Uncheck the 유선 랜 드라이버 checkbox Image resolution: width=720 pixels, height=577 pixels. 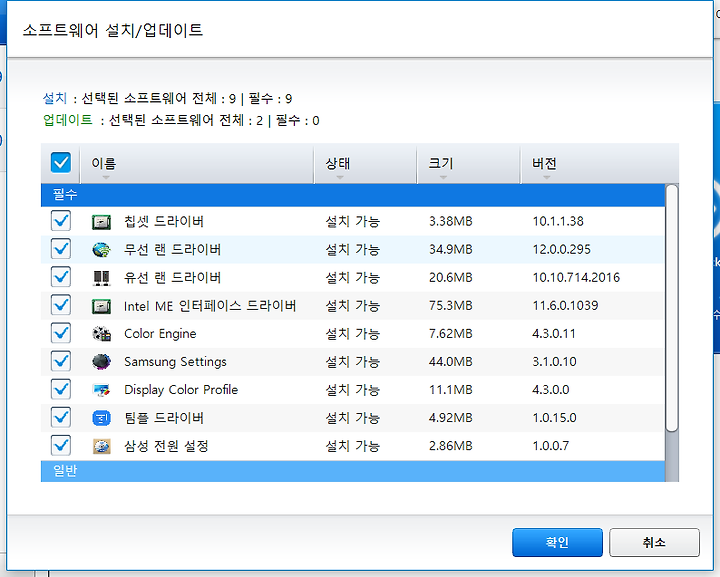pos(61,277)
